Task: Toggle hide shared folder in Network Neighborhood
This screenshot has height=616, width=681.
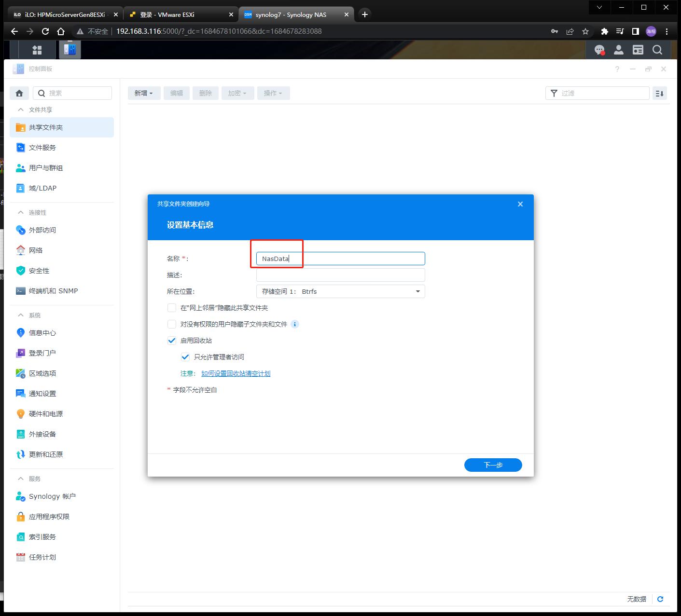Action: [x=172, y=308]
